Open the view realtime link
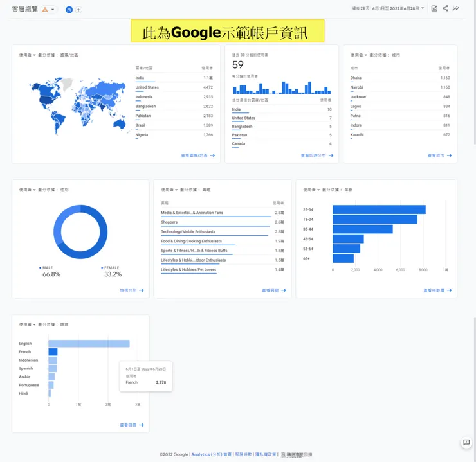Screen dimensions: 476x462 point(317,155)
